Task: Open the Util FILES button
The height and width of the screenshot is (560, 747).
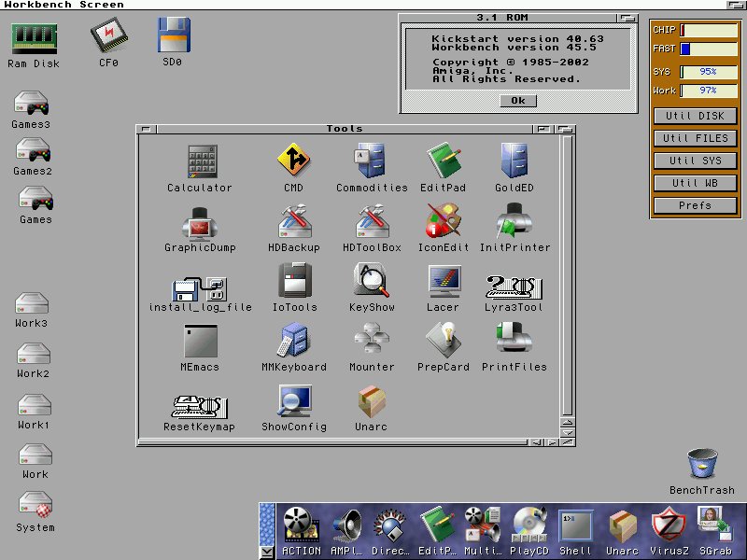Action: (695, 138)
